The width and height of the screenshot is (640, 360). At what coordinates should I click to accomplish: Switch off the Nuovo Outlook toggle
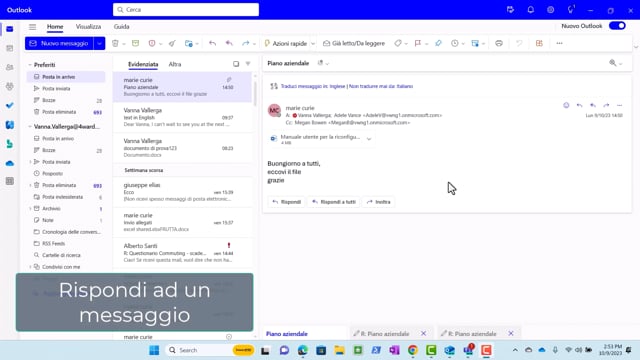pyautogui.click(x=617, y=26)
